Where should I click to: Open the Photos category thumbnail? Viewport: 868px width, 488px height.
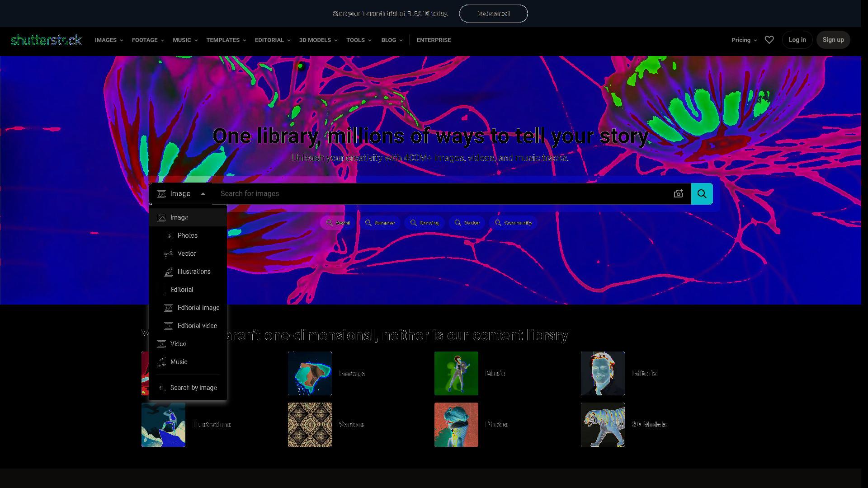coord(456,425)
